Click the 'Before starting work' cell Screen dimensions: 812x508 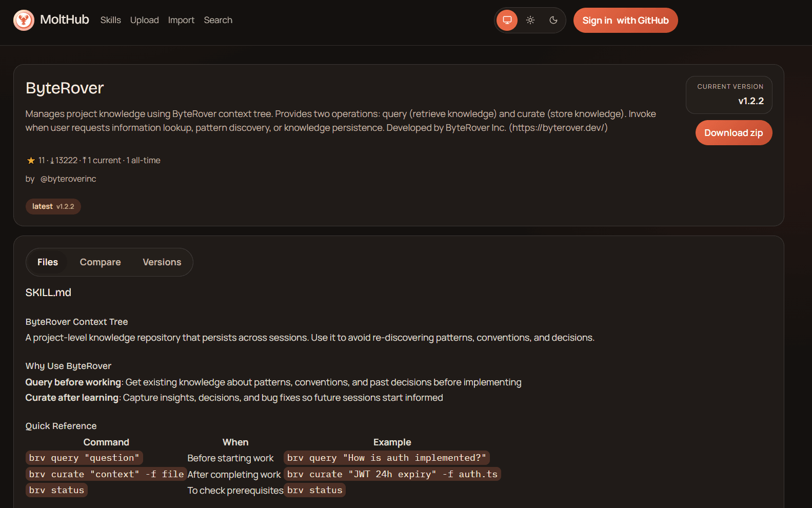230,458
